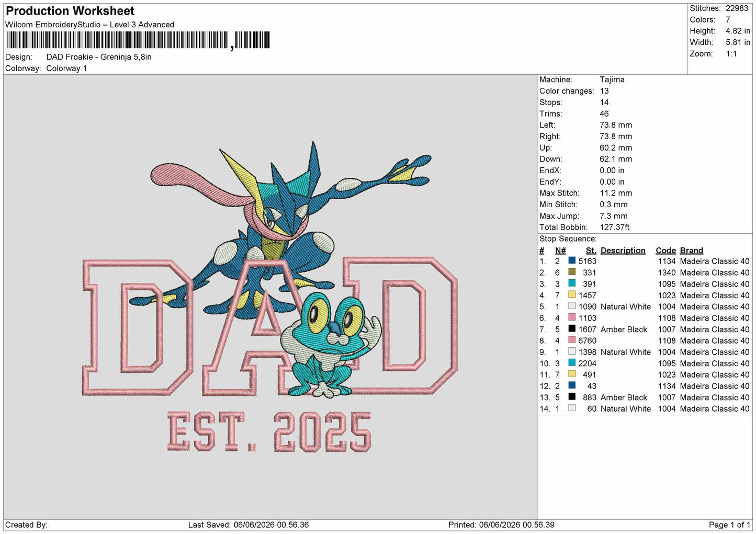This screenshot has width=756, height=534.
Task: Choose the black swatch with 1607 stitches
Action: click(572, 328)
